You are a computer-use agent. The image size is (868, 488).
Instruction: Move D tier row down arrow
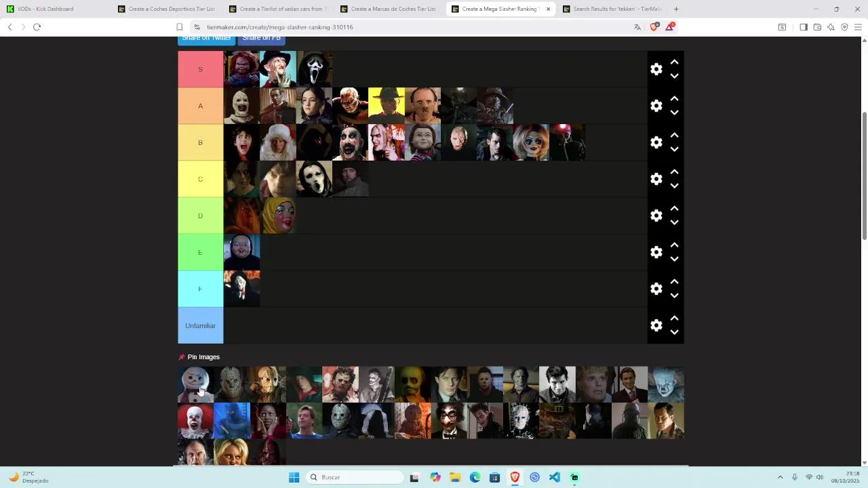coord(675,222)
